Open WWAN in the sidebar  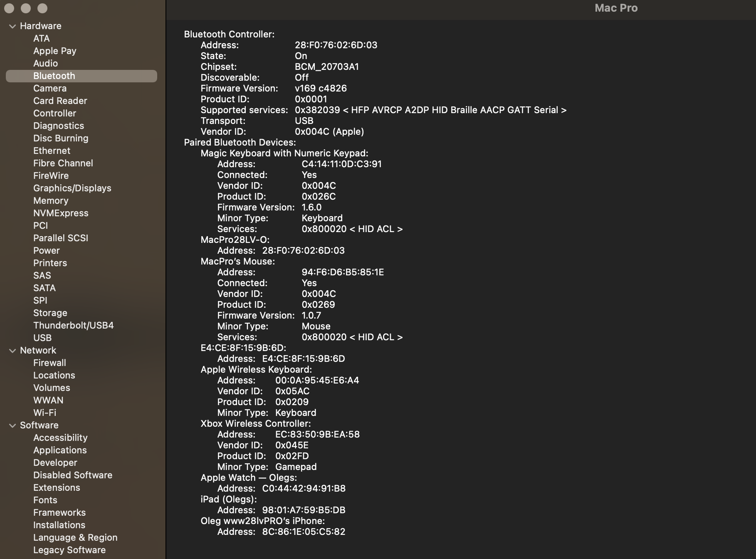point(49,400)
